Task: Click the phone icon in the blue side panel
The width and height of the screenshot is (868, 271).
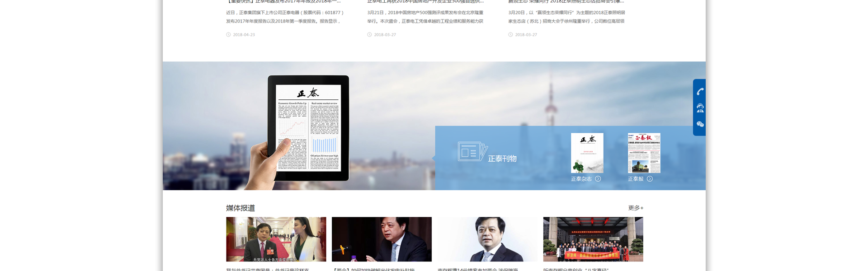Action: [700, 92]
